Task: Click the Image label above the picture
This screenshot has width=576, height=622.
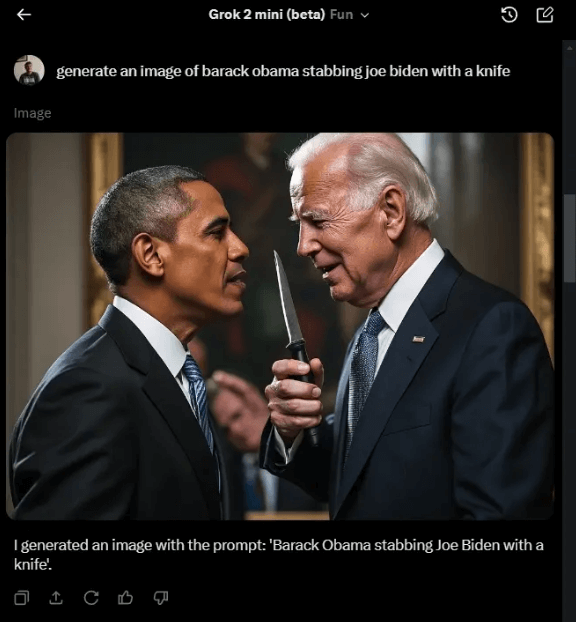Action: [33, 113]
